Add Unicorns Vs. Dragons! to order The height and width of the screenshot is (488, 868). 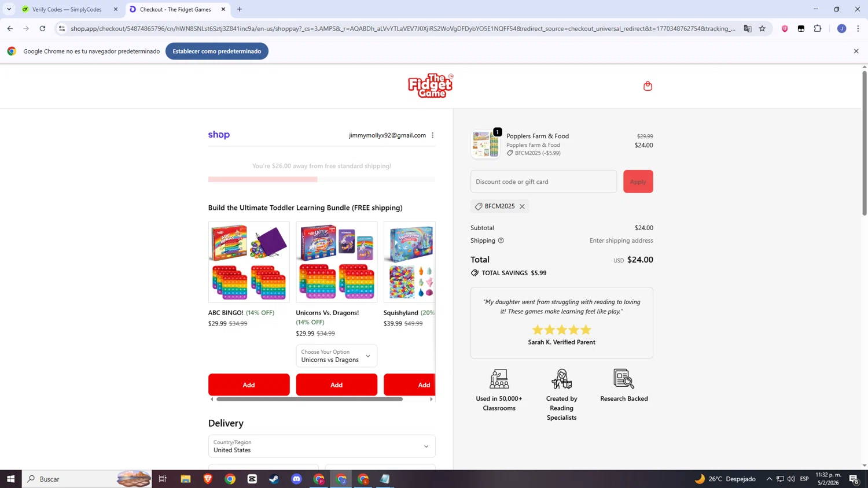pyautogui.click(x=336, y=385)
